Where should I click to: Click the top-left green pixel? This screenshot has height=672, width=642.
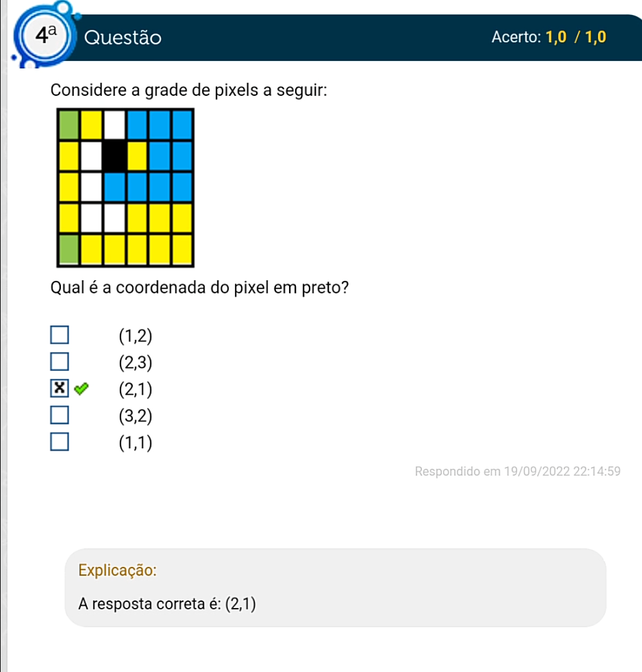click(68, 125)
